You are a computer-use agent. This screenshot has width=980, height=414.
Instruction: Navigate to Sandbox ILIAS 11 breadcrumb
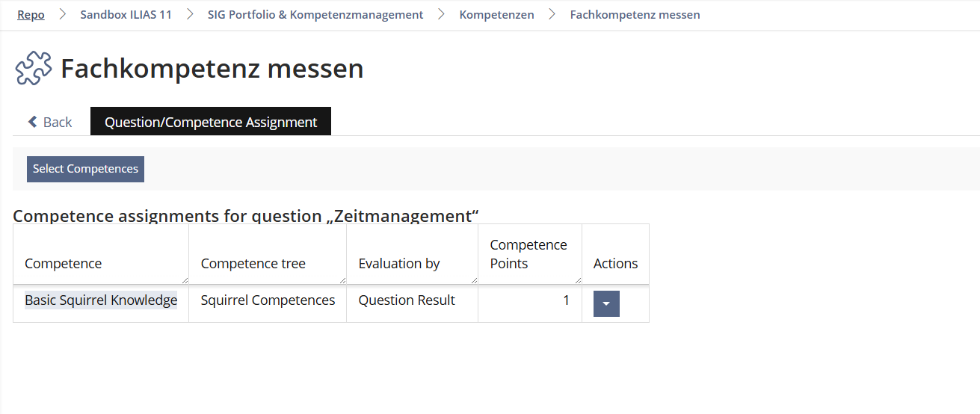click(x=126, y=14)
